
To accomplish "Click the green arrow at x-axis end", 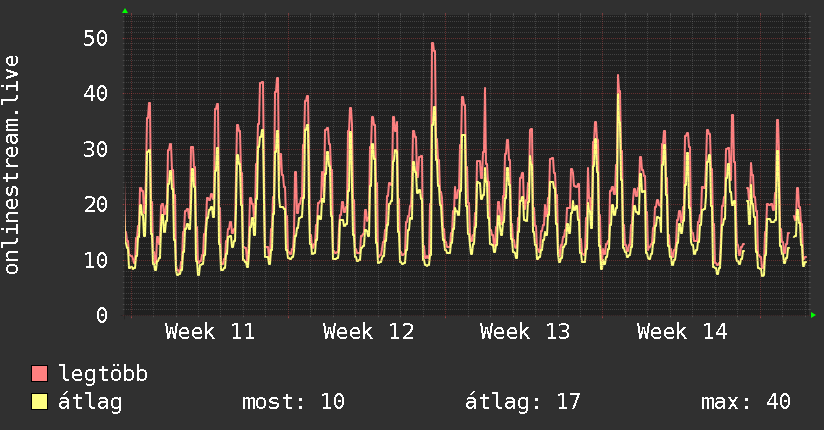I will point(813,315).
